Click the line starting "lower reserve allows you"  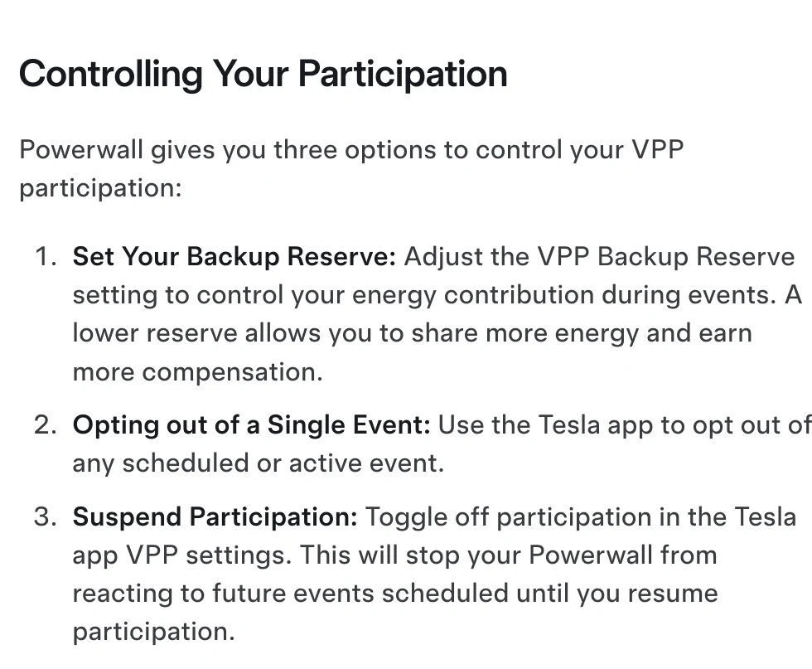[x=413, y=333]
